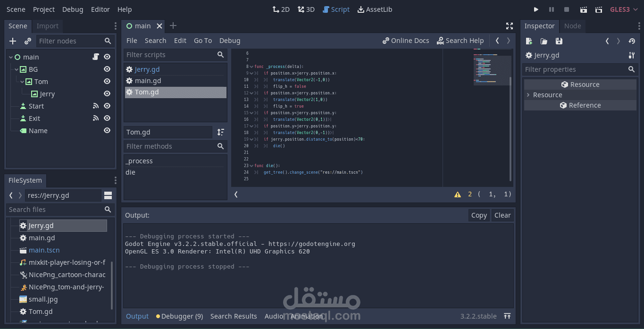The image size is (644, 329).
Task: Open signal connections of Start button node
Action: (x=96, y=106)
